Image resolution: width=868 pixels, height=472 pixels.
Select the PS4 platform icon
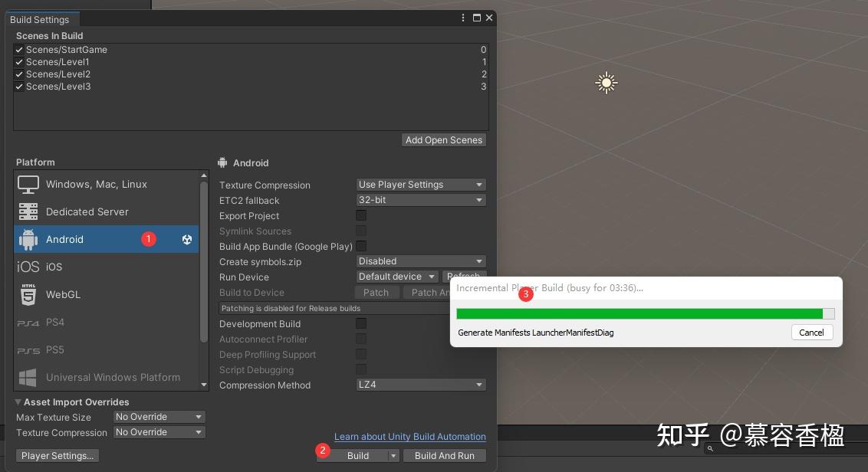[28, 323]
